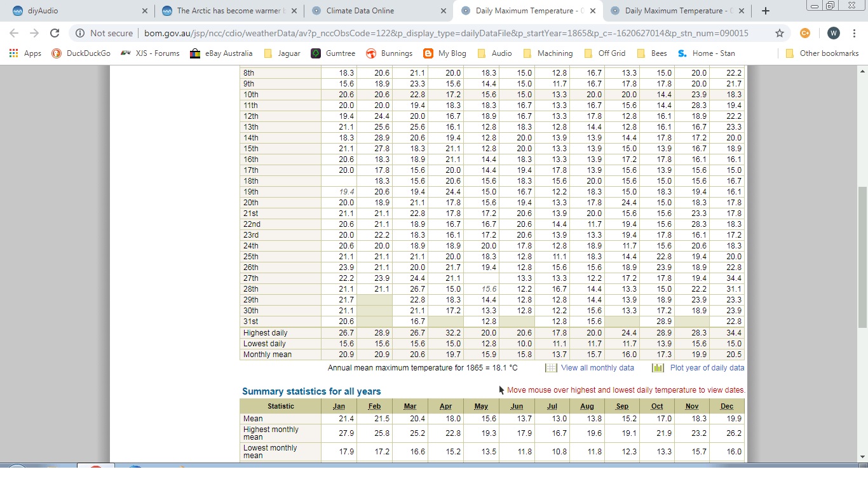Click the 32.2 highest daily April value
The height and width of the screenshot is (488, 868).
coord(453,333)
